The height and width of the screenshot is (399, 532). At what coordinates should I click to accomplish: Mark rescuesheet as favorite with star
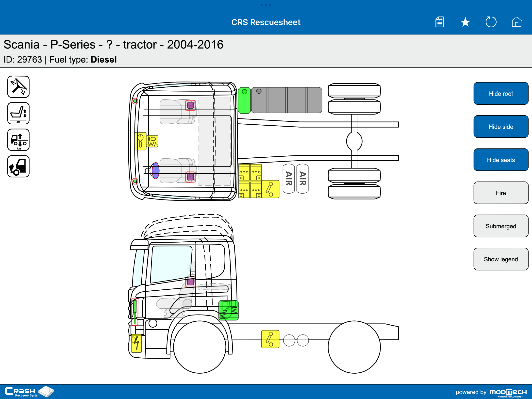pos(465,22)
